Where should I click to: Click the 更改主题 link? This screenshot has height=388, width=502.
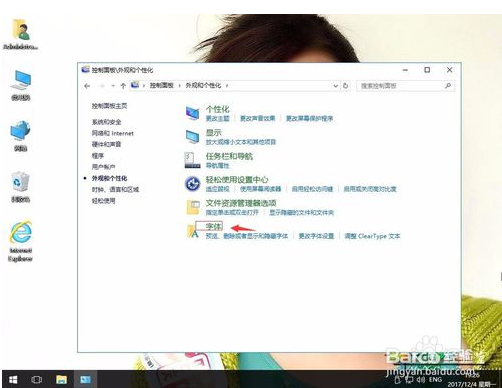(217, 118)
